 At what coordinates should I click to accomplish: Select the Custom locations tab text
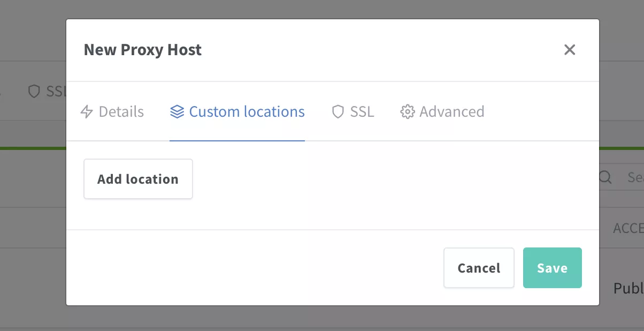click(x=247, y=112)
